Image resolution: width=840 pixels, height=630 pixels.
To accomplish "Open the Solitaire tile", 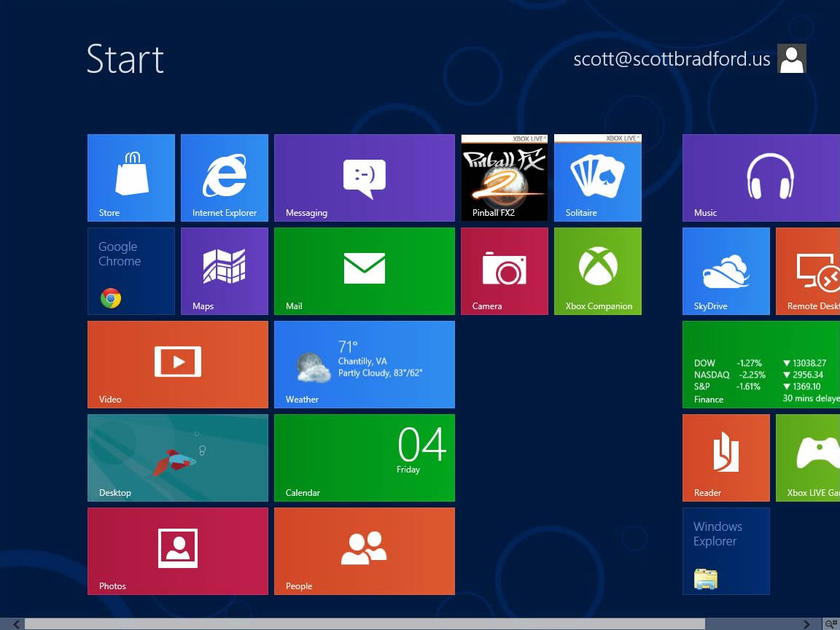I will pyautogui.click(x=598, y=177).
